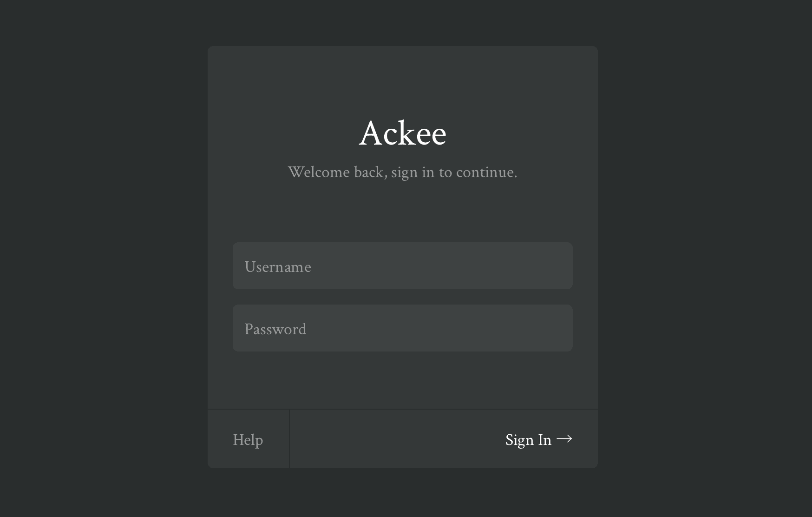Select the Username placeholder text
This screenshot has height=517, width=812.
point(278,266)
